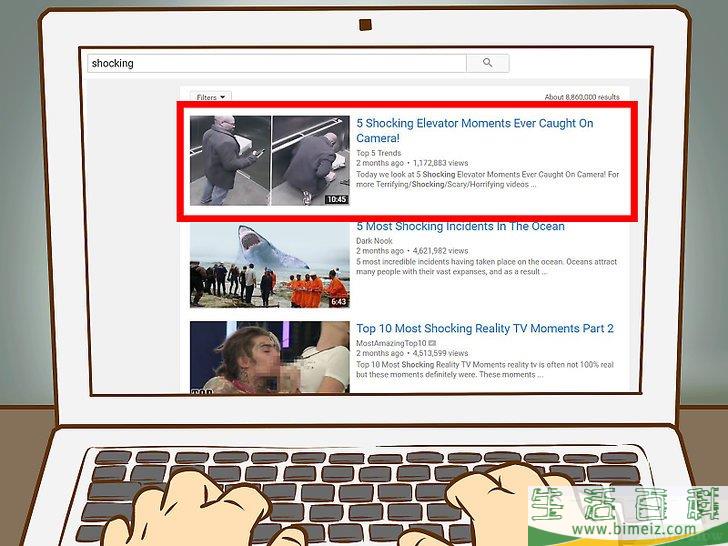Click the description starting "Top 10 Most Shocking Reality TV Moments reality"
Screen dimensions: 728x546
tap(485, 370)
